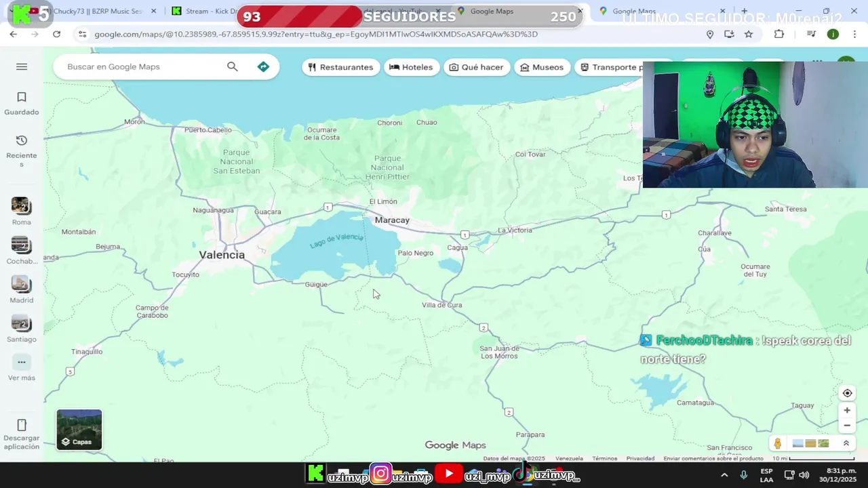
Task: Select the Museos chip
Action: point(542,67)
